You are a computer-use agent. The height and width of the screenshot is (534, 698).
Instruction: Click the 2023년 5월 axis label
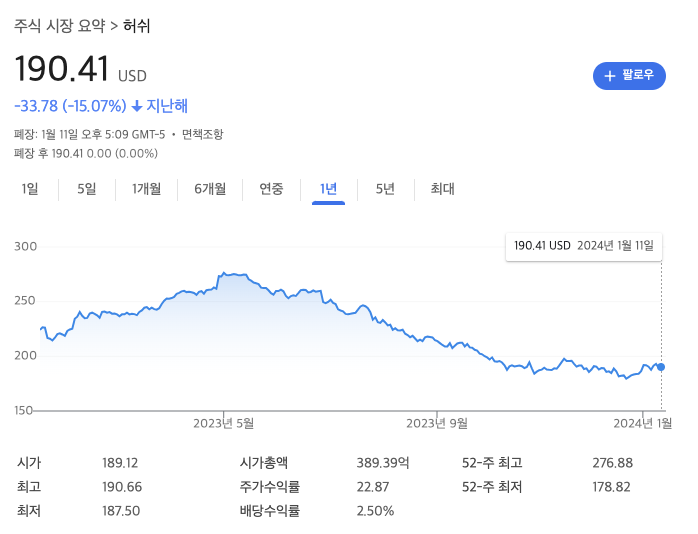click(x=223, y=423)
